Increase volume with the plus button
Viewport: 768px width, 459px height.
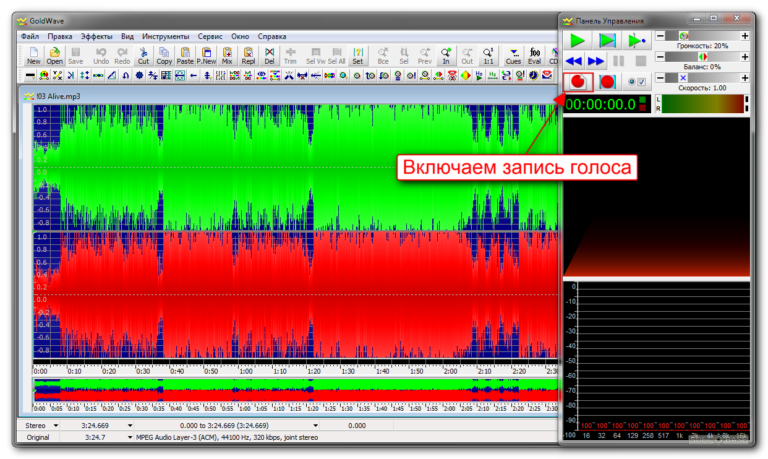tap(744, 36)
